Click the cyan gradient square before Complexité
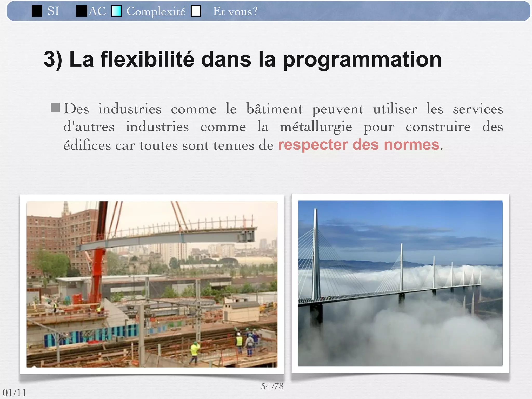Viewport: 532px width, 399px height. point(116,11)
